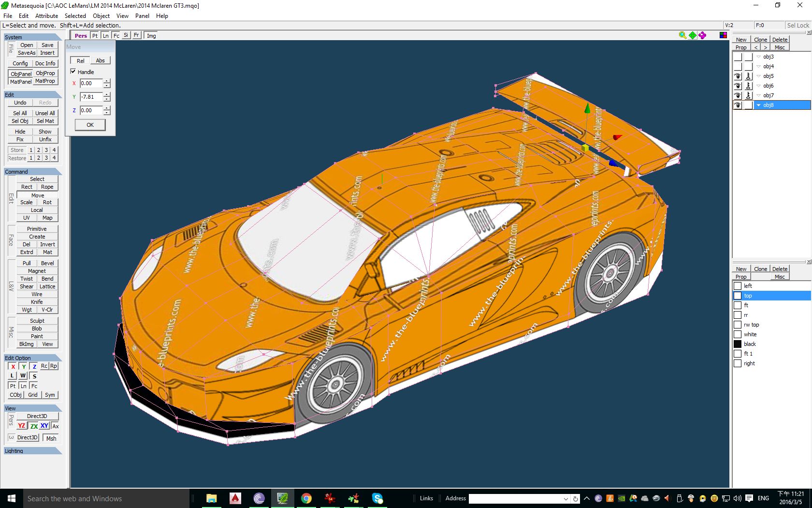Toggle the X axis edit option
The width and height of the screenshot is (812, 508).
[13, 366]
